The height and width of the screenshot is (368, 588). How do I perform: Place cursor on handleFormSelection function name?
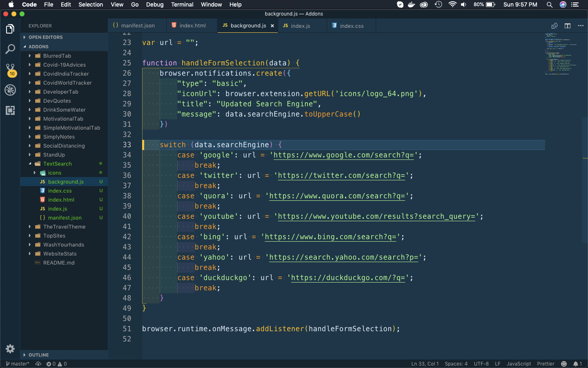tap(223, 63)
